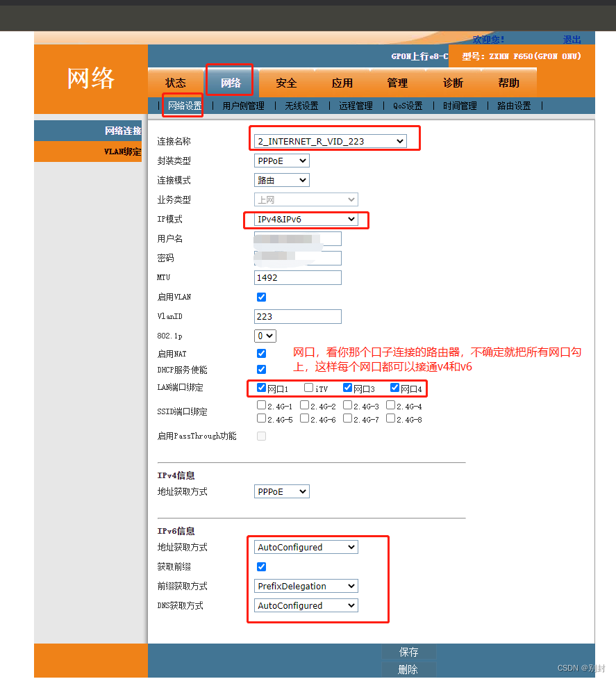This screenshot has height=679, width=616.
Task: Uncheck the 网口1 LAN port checkbox
Action: pos(261,388)
